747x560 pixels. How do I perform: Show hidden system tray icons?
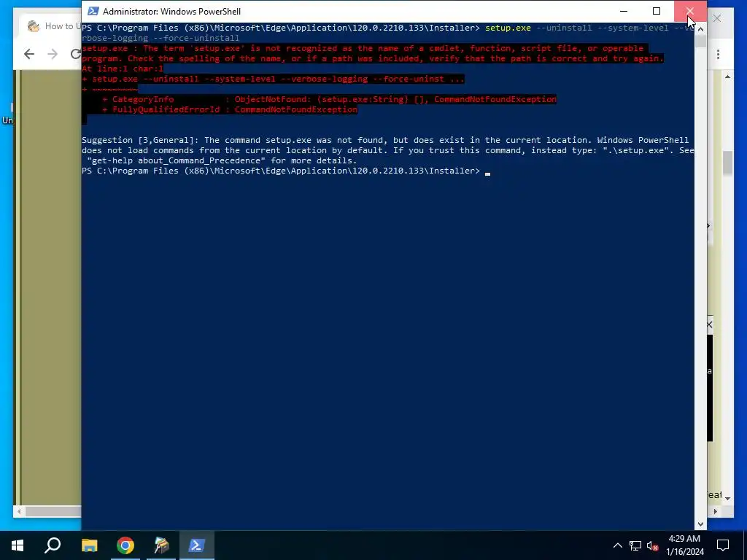point(617,545)
